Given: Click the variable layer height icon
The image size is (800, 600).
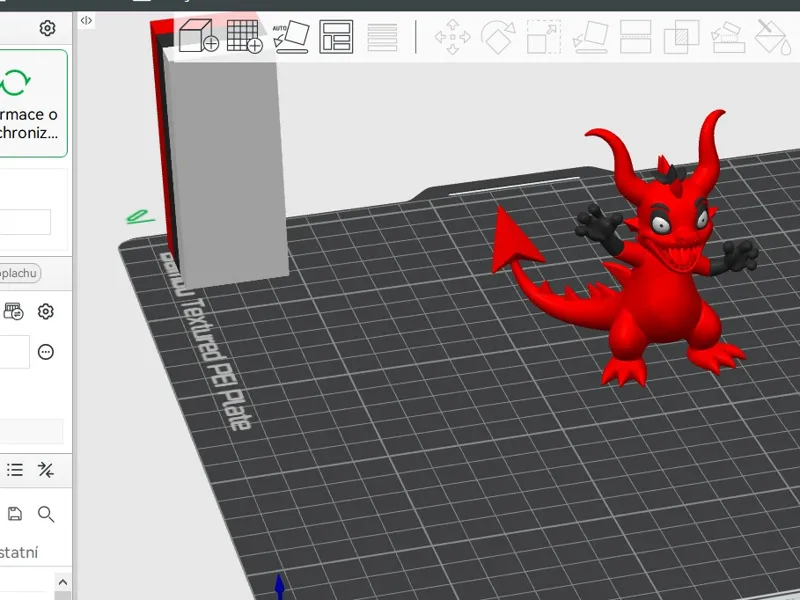Looking at the screenshot, I should point(382,37).
